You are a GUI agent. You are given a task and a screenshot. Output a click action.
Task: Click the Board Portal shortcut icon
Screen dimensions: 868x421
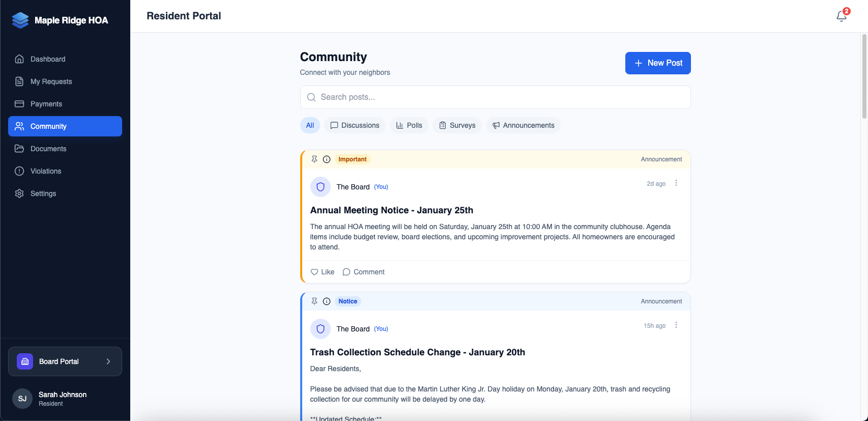(25, 361)
